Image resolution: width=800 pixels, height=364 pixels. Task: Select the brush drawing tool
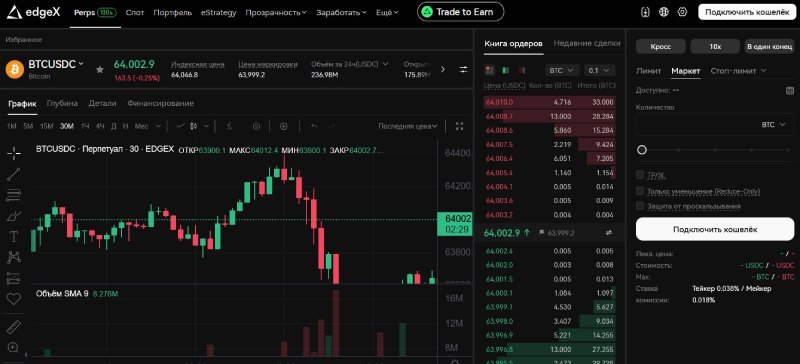coord(14,216)
